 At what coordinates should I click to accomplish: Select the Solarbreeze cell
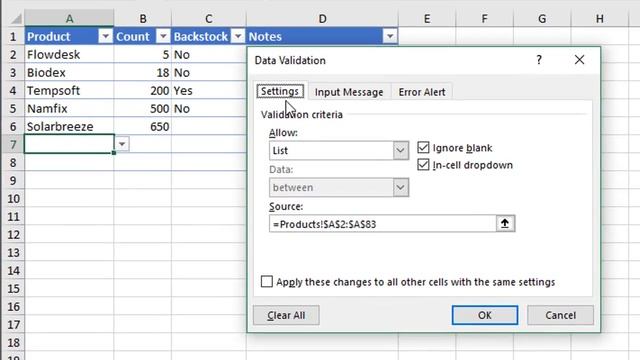pos(69,126)
